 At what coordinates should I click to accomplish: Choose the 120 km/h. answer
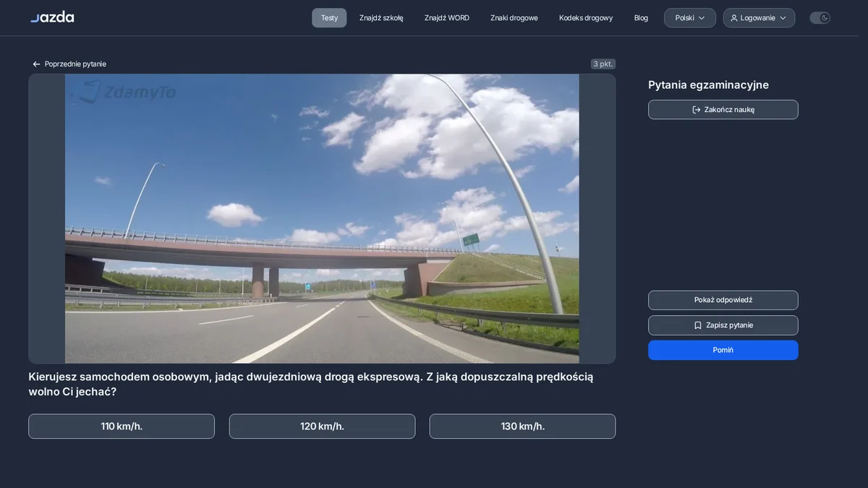point(322,427)
